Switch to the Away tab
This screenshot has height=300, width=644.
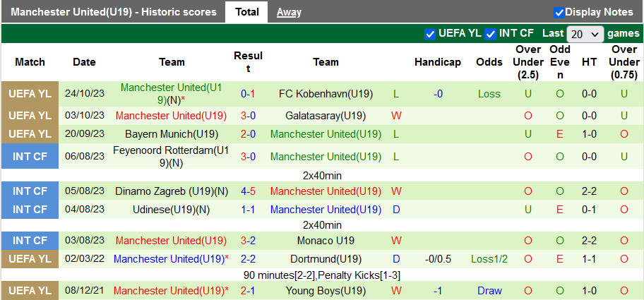pyautogui.click(x=289, y=12)
